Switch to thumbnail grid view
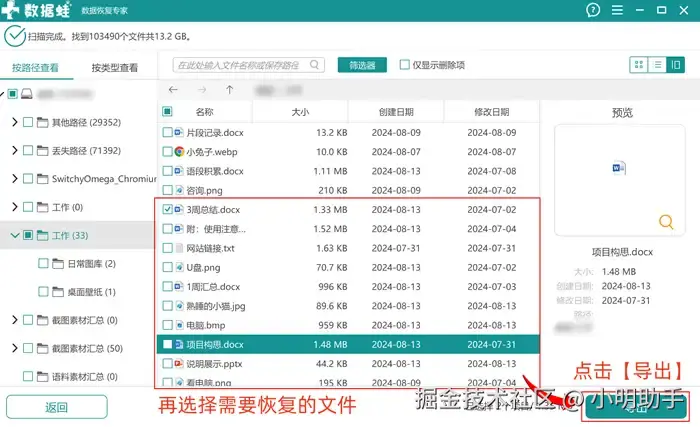This screenshot has width=700, height=427. click(639, 65)
